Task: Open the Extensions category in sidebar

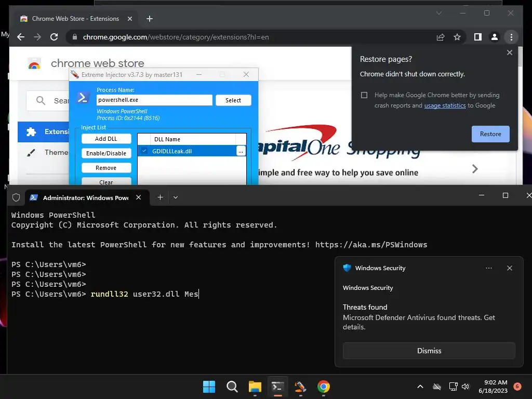Action: pos(44,131)
